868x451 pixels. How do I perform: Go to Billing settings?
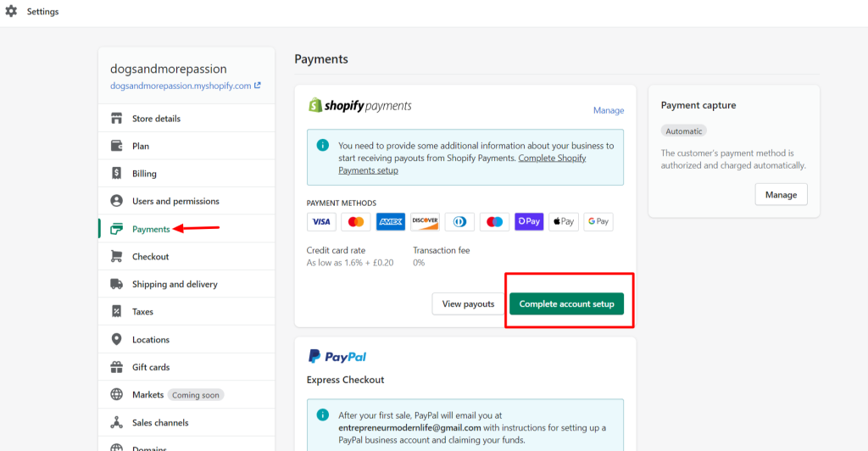pyautogui.click(x=186, y=173)
